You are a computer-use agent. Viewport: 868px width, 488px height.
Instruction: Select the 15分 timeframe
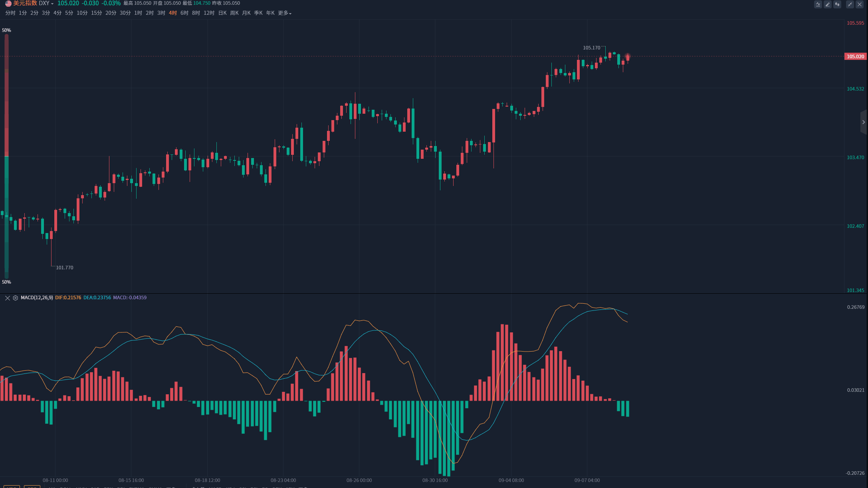point(96,13)
